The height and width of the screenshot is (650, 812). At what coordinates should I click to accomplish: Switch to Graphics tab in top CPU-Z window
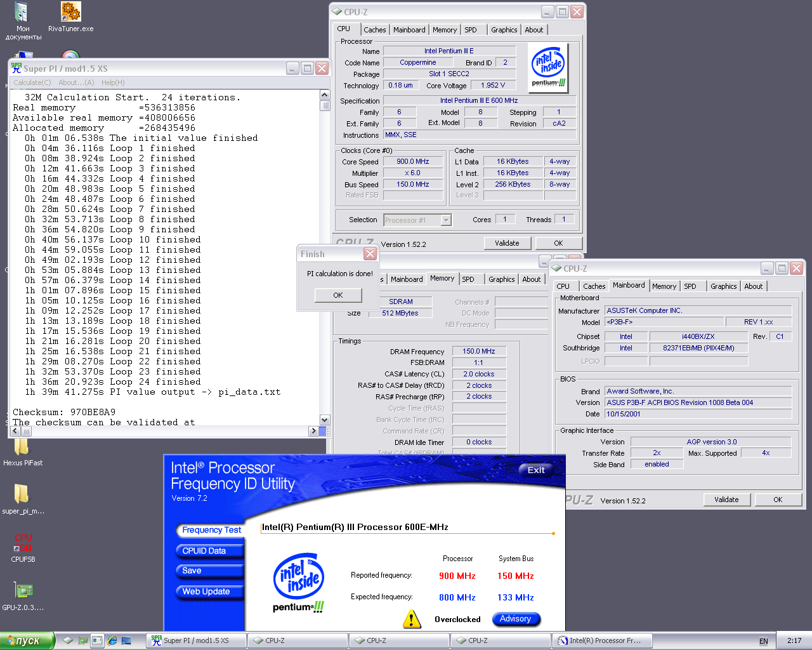coord(504,30)
